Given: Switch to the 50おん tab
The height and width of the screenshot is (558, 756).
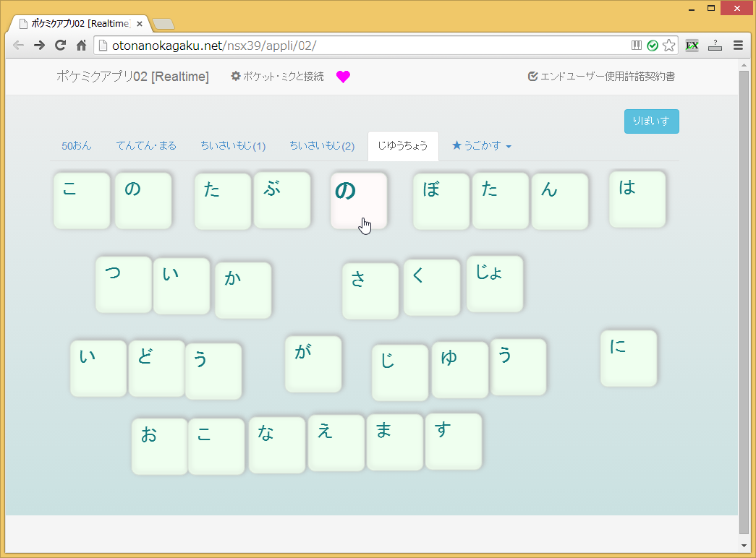Looking at the screenshot, I should pyautogui.click(x=77, y=146).
